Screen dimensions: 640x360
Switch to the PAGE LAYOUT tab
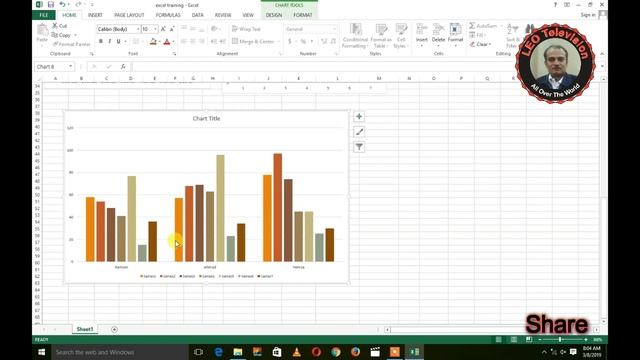tap(129, 15)
